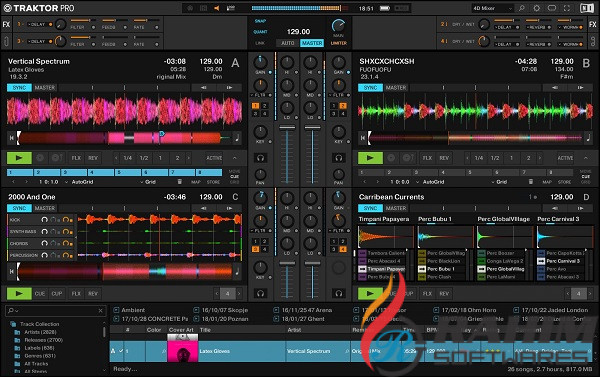Toggle SYNC on Deck C
Image resolution: width=600 pixels, height=377 pixels.
[x=19, y=208]
